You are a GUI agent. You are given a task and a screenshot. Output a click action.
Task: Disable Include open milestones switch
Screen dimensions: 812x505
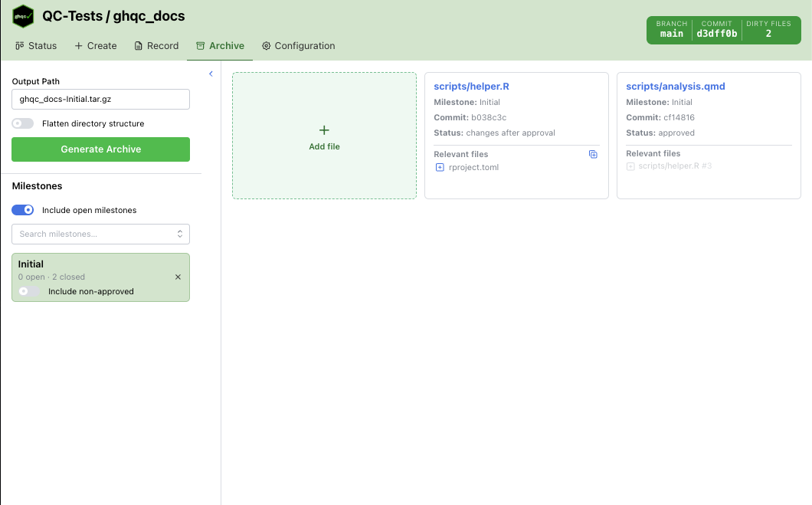coord(23,210)
